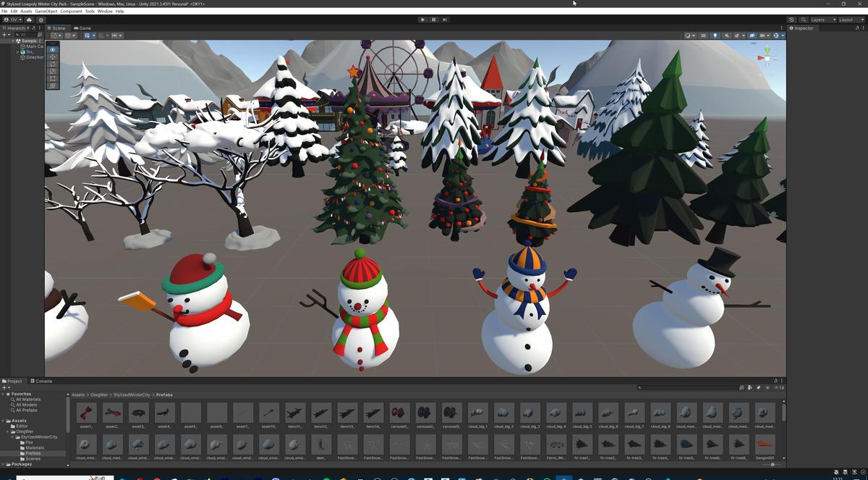The height and width of the screenshot is (480, 868).
Task: Open the Layout dropdown
Action: coord(851,20)
